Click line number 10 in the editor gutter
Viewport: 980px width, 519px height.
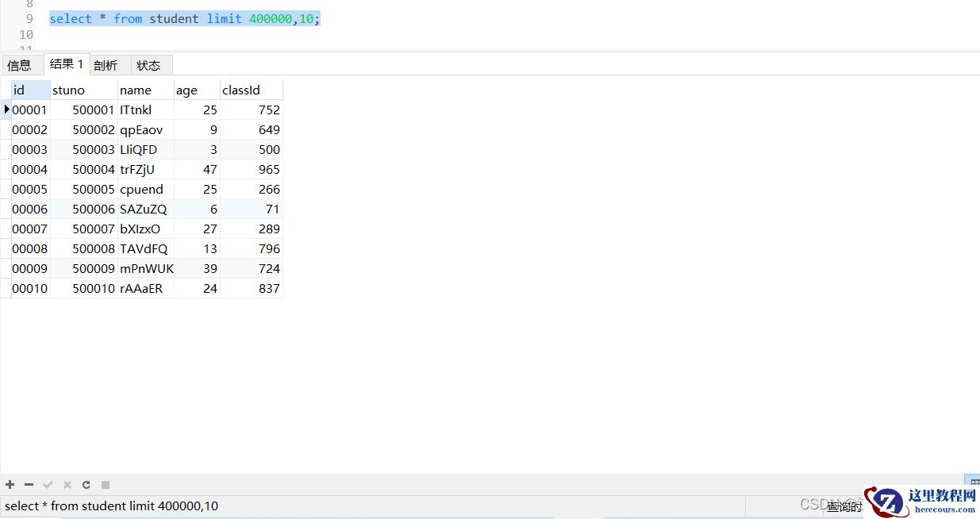[26, 35]
